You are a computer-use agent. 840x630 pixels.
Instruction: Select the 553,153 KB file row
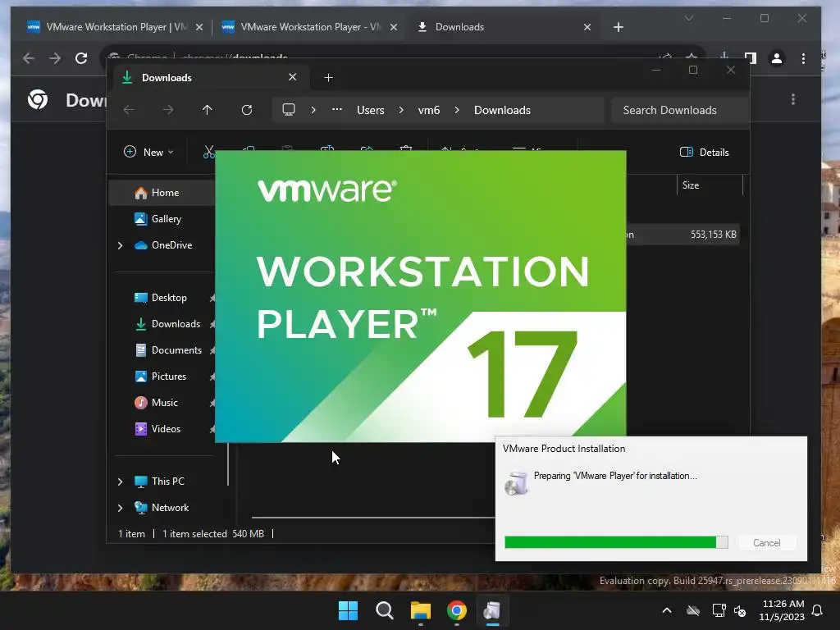[683, 234]
